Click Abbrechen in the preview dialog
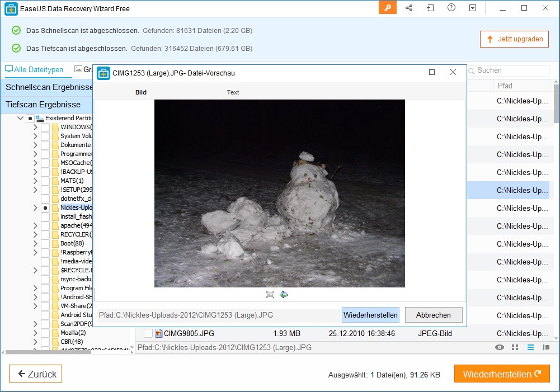The height and width of the screenshot is (392, 560). 434,315
